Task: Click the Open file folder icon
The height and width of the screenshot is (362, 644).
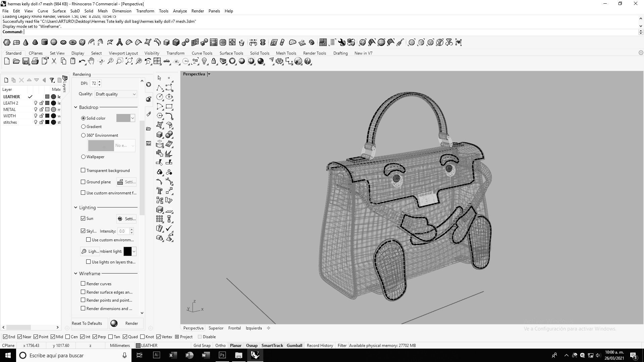Action: [x=16, y=61]
